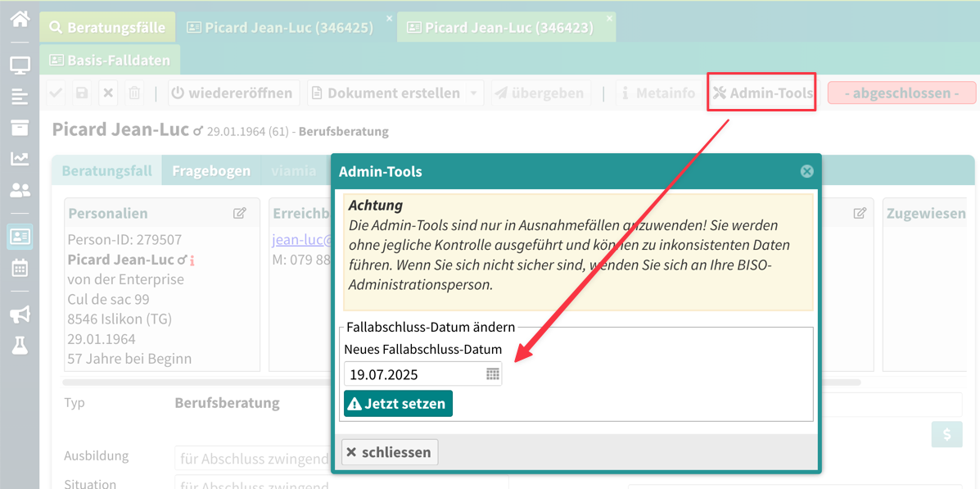Viewport: 980px width, 489px height.
Task: Open the calendar icon in the sidebar
Action: click(x=20, y=268)
